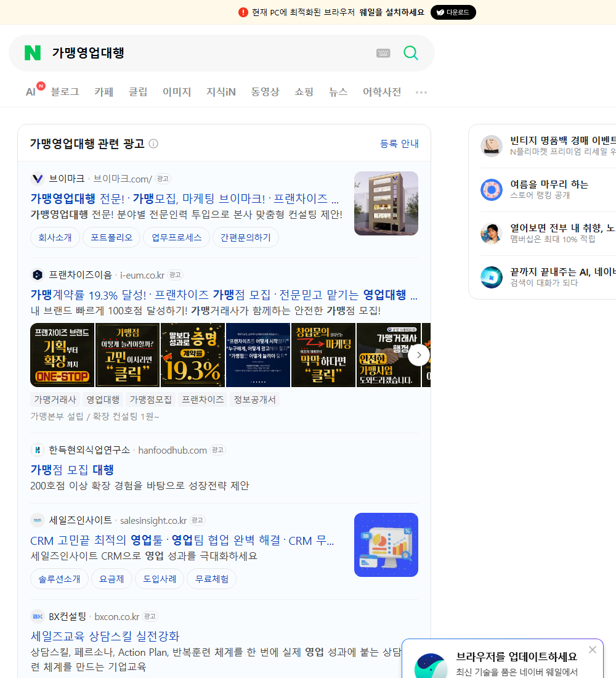Image resolution: width=616 pixels, height=678 pixels.
Task: Open the 세일즈교육 상담스킬 실전강화 title
Action: [x=105, y=636]
